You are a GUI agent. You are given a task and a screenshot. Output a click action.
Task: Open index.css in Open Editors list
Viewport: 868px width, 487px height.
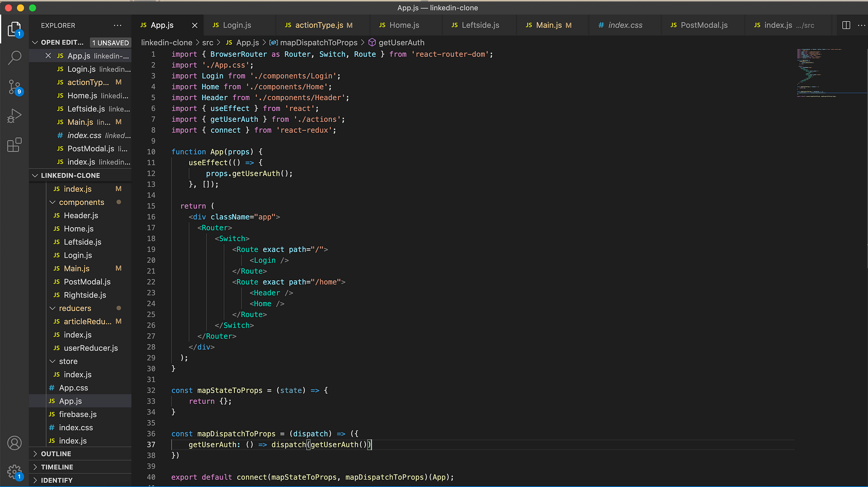pyautogui.click(x=80, y=135)
